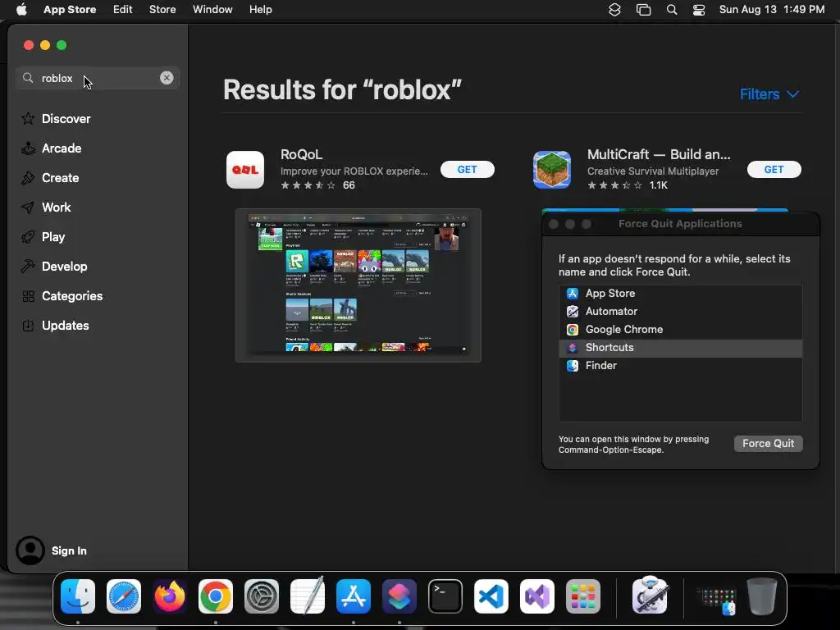This screenshot has height=630, width=840.
Task: Open RoQoL app title link
Action: [302, 154]
